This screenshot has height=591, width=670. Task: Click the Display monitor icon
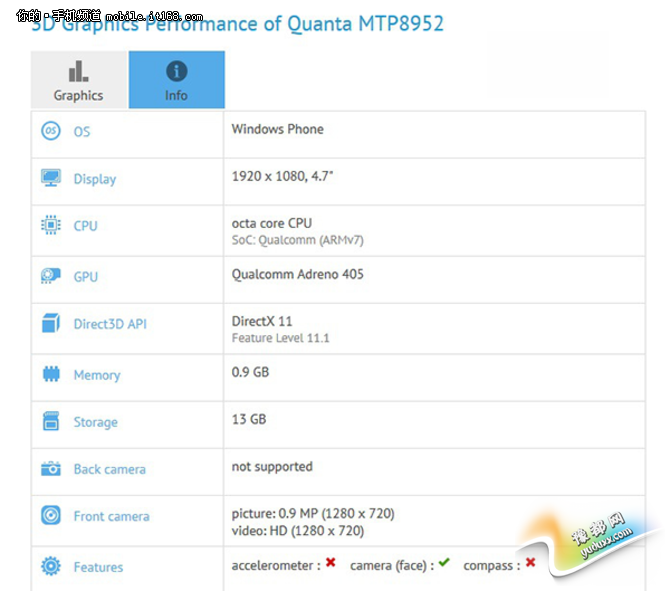tap(51, 178)
